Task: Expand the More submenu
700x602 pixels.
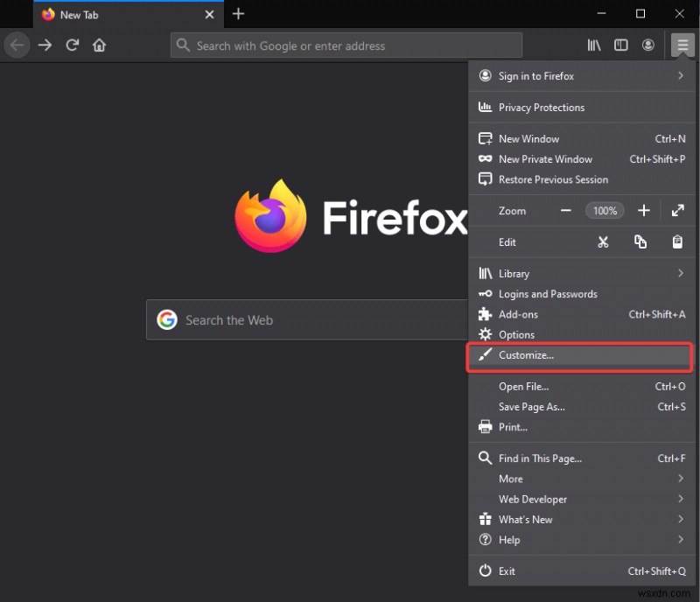Action: (x=511, y=479)
